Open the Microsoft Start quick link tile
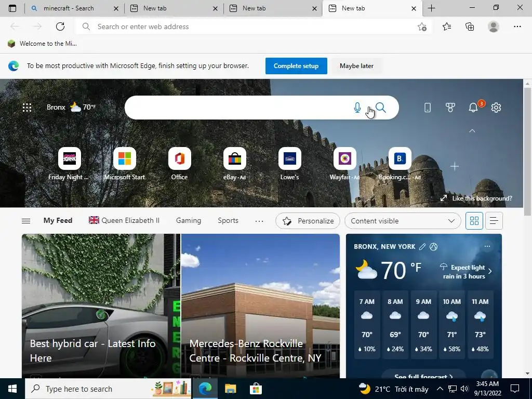Screen dimensions: 532x399 click(125, 158)
